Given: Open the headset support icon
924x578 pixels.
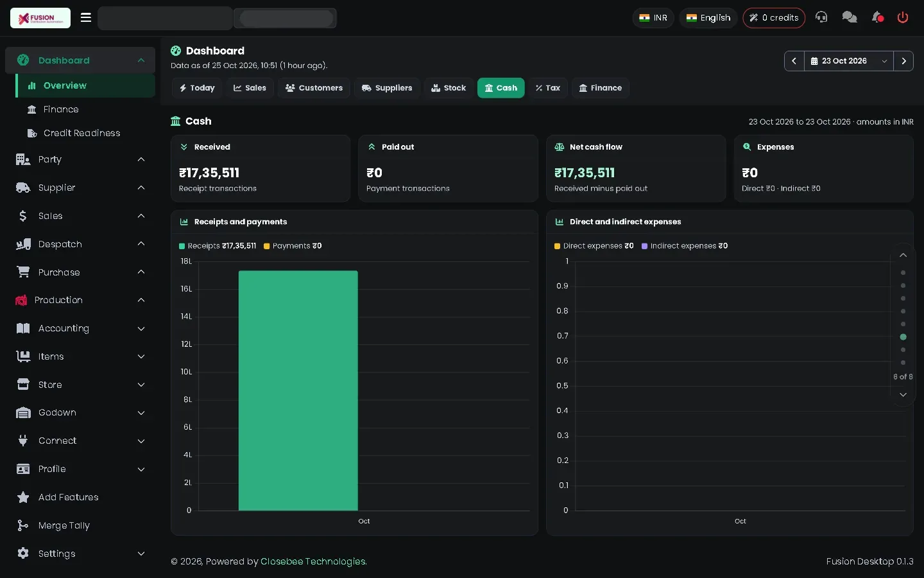Looking at the screenshot, I should pyautogui.click(x=821, y=17).
